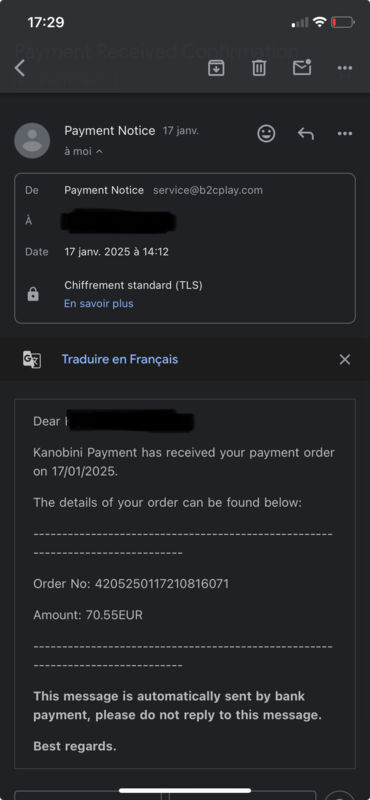
Task: Tap the sender avatar picture
Action: point(32,140)
